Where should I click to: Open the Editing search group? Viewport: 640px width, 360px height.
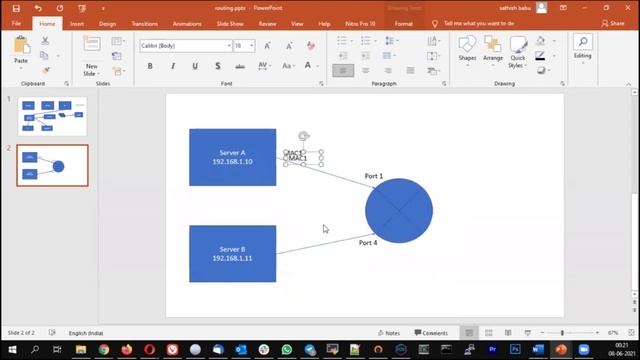[582, 48]
